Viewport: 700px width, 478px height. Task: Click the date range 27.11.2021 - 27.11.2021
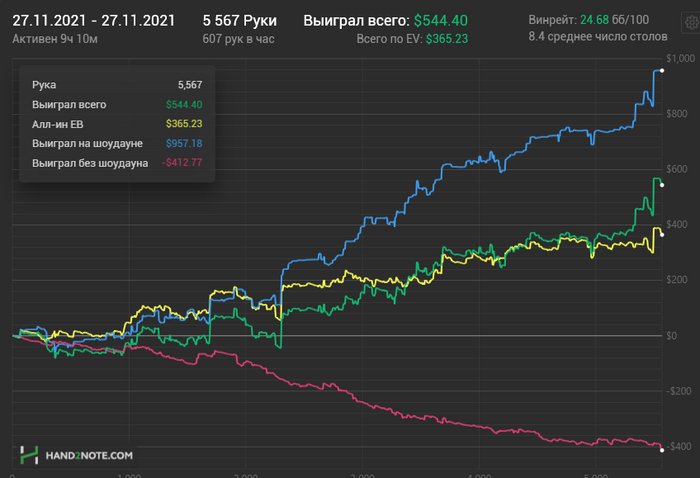click(x=94, y=21)
